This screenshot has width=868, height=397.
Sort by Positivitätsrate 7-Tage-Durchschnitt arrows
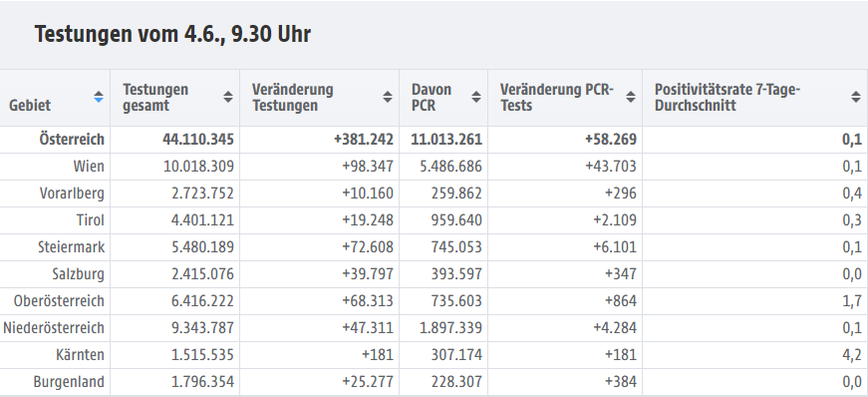point(856,97)
